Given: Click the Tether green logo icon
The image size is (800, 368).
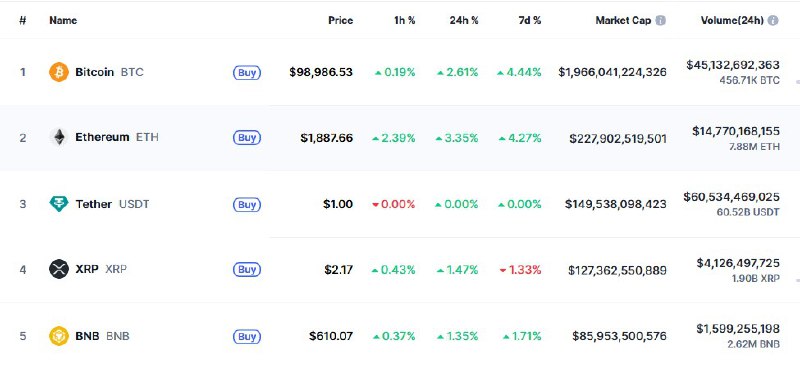Looking at the screenshot, I should pos(59,204).
